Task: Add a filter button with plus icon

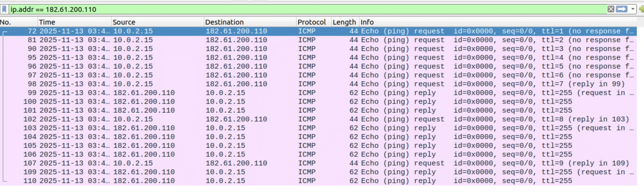Action: [641, 9]
